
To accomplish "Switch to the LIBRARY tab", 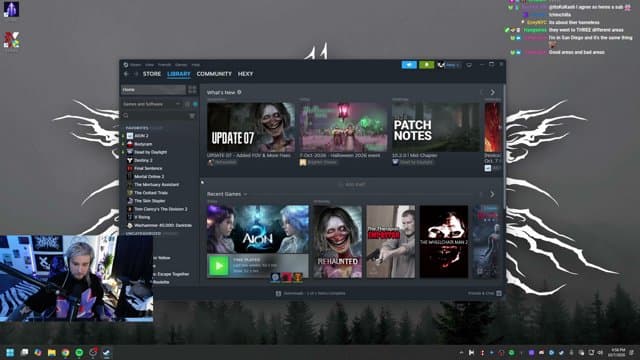I will coord(179,74).
